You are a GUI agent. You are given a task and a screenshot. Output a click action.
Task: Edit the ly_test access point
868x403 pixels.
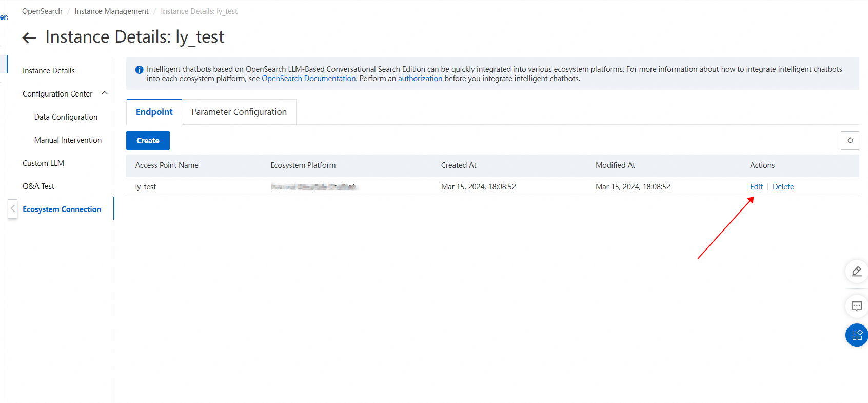coord(756,187)
